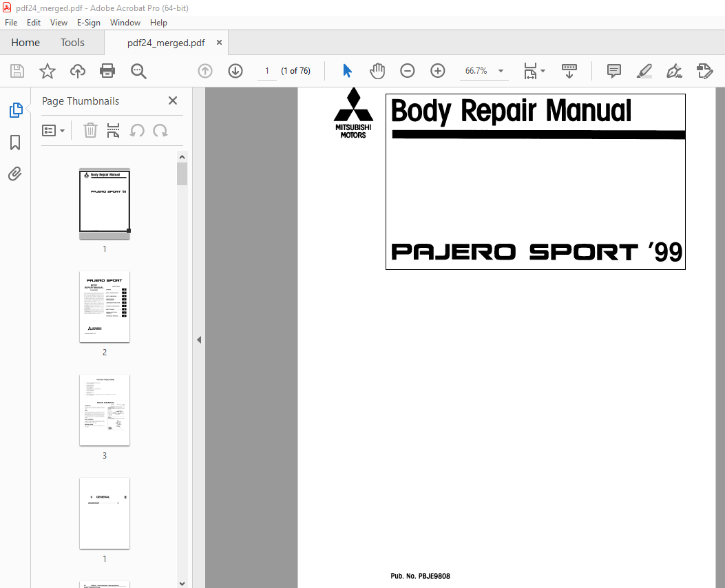Open the Bookmarks panel icon
Image resolution: width=725 pixels, height=588 pixels.
coord(15,143)
